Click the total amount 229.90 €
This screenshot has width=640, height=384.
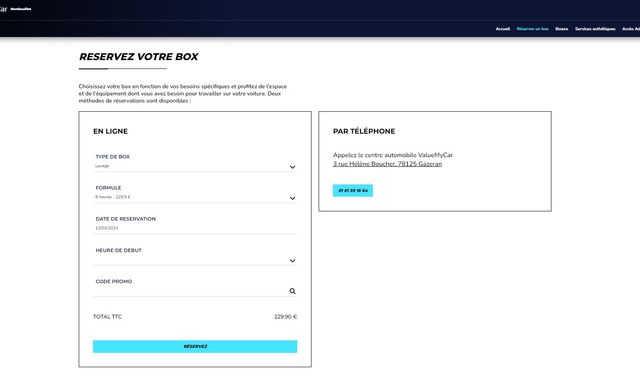(x=285, y=317)
